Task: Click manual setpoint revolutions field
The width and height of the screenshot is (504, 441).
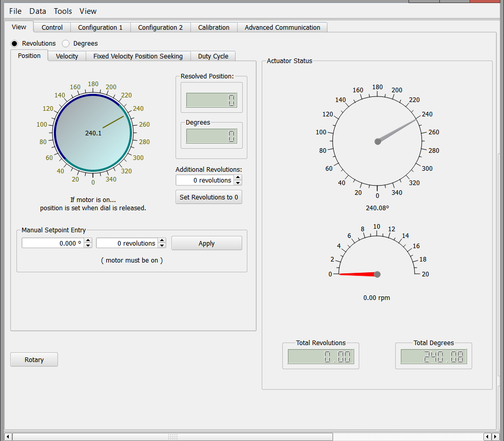Action: 127,243
